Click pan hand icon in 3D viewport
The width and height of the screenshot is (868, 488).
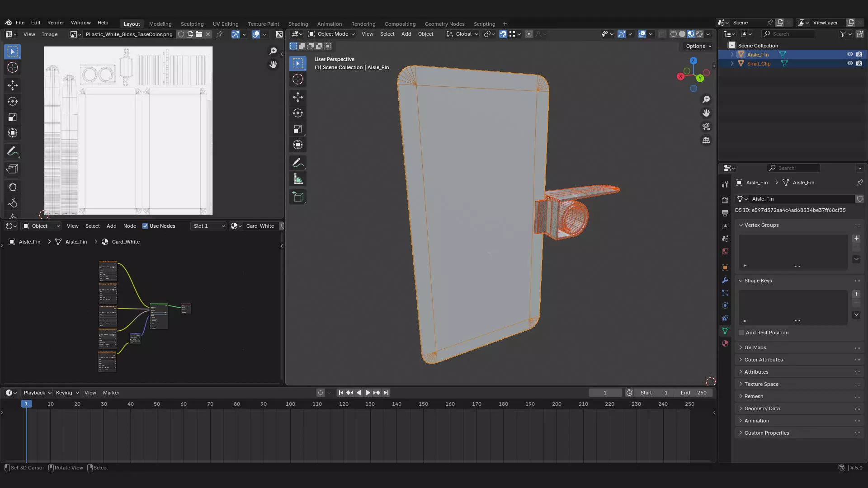click(706, 113)
